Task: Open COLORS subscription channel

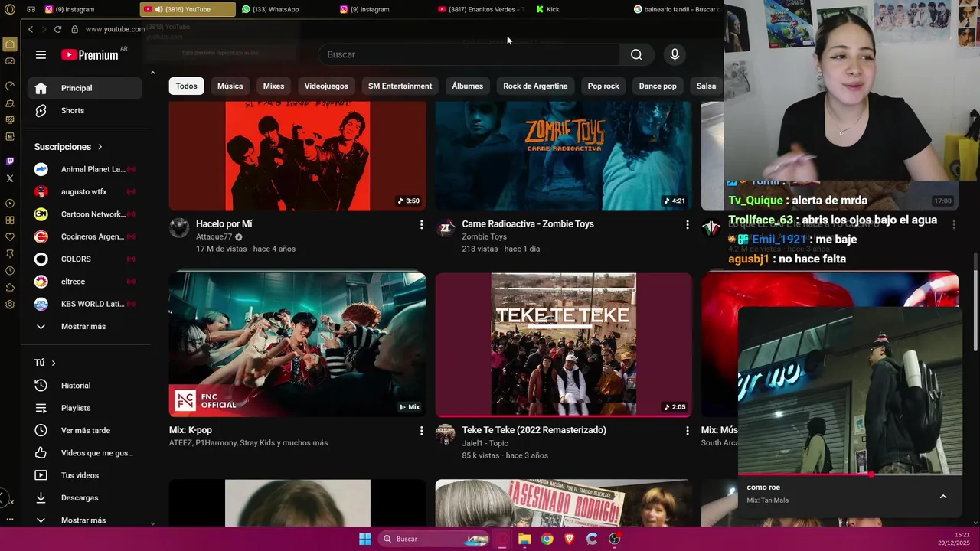Action: coord(85,259)
